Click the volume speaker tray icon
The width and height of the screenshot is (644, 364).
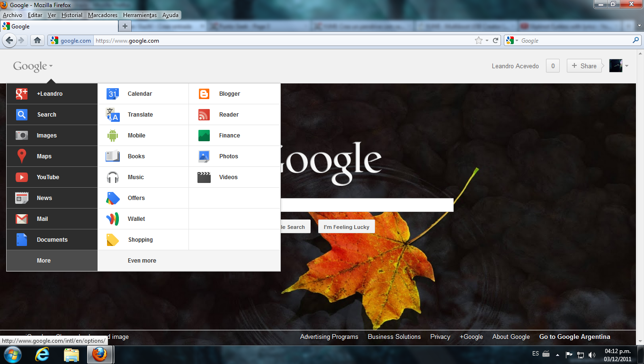click(x=592, y=355)
